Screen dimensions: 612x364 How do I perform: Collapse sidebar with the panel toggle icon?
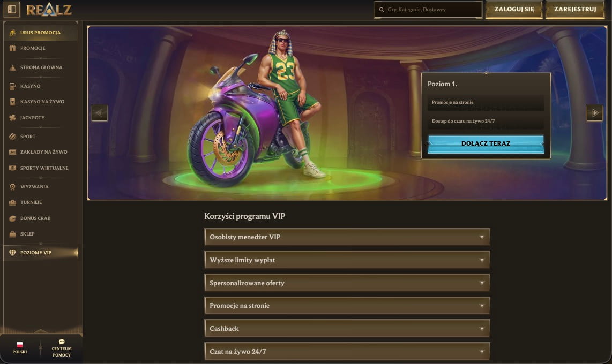coord(12,9)
